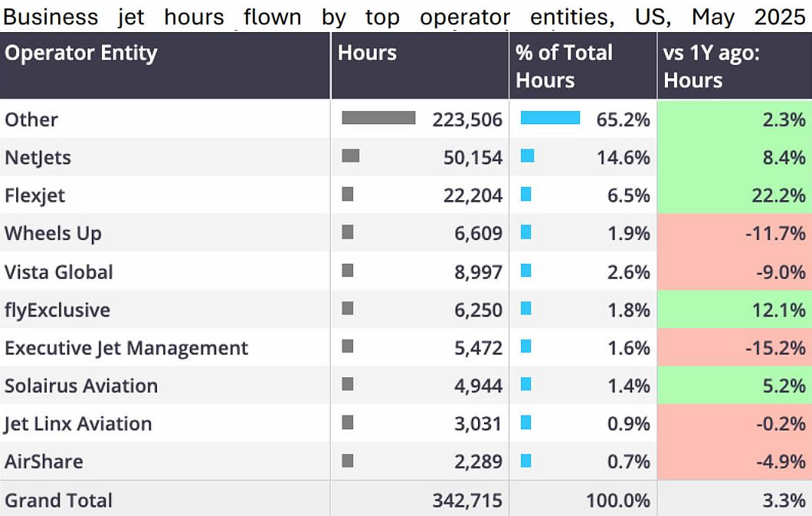Click AirShare share value 0.7%
The height and width of the screenshot is (516, 812).
point(629,462)
